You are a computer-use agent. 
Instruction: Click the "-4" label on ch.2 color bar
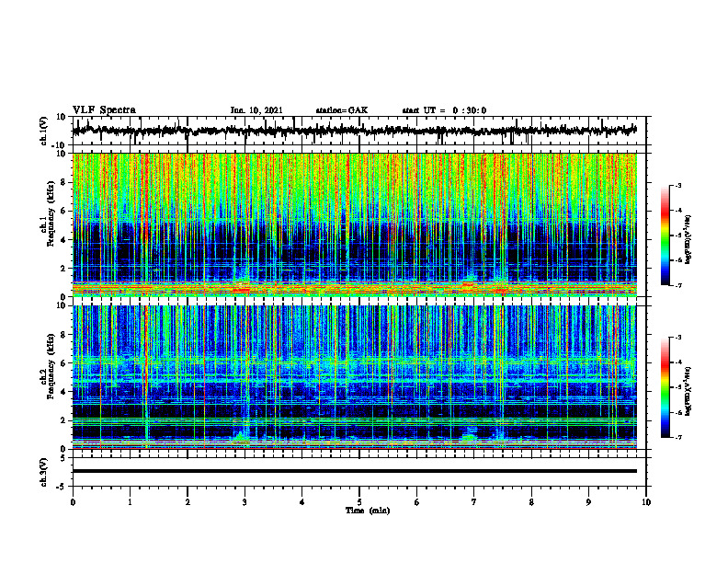tap(678, 362)
